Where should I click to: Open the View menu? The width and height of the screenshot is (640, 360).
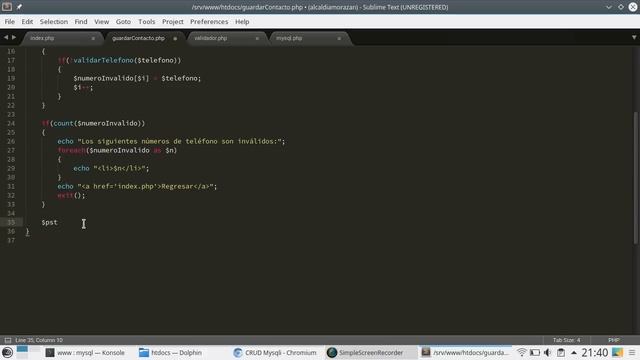pos(102,22)
